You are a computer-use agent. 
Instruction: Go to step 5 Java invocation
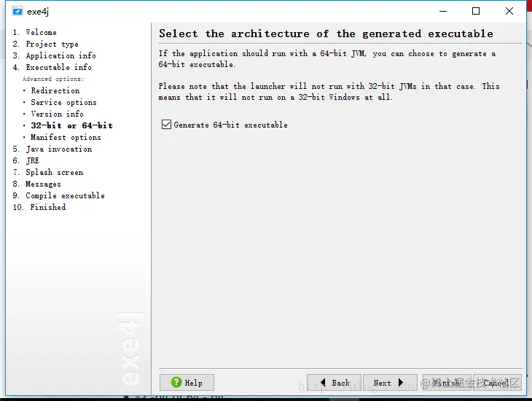coord(52,149)
